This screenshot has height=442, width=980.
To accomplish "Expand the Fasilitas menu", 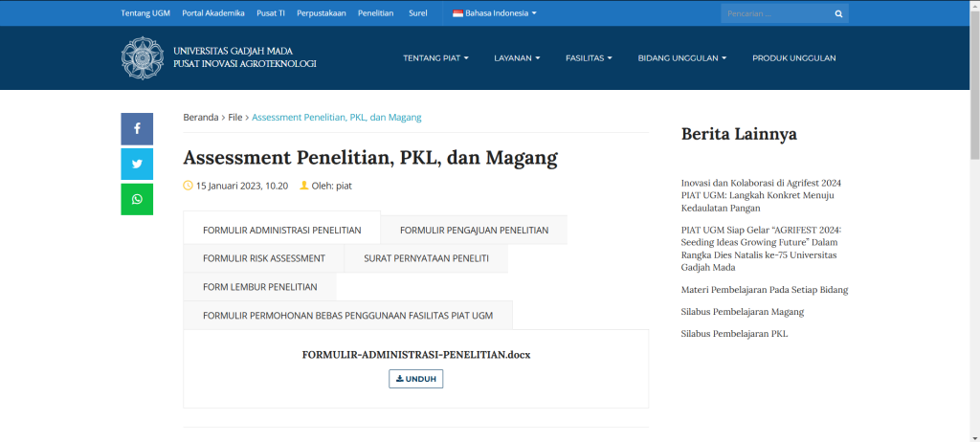I will tap(589, 58).
